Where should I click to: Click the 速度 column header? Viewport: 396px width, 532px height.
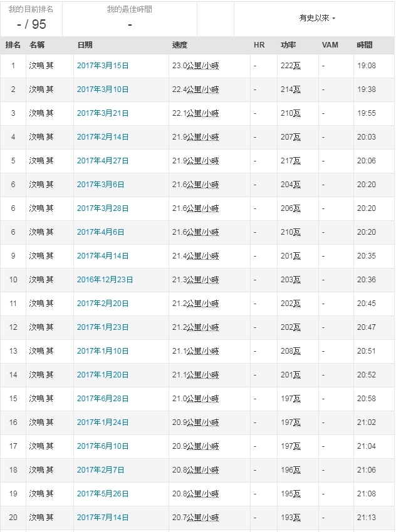click(x=180, y=45)
